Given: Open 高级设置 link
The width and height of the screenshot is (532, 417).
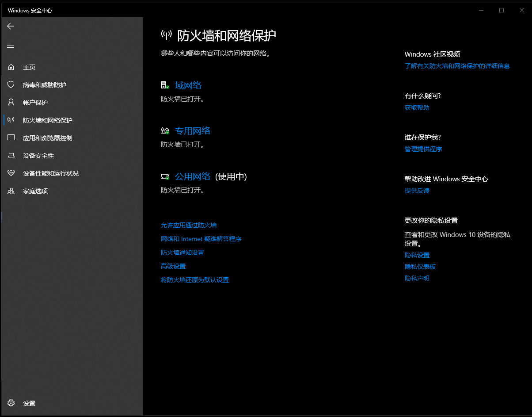Looking at the screenshot, I should click(x=173, y=266).
